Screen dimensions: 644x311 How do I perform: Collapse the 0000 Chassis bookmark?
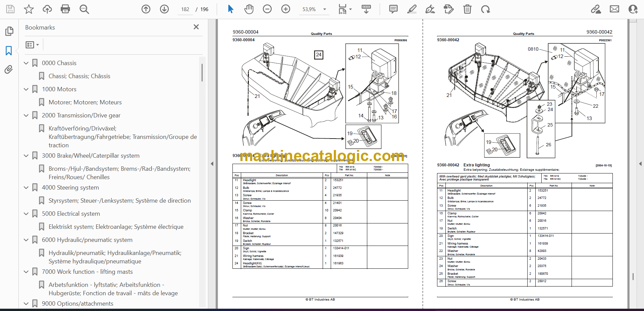(x=26, y=63)
